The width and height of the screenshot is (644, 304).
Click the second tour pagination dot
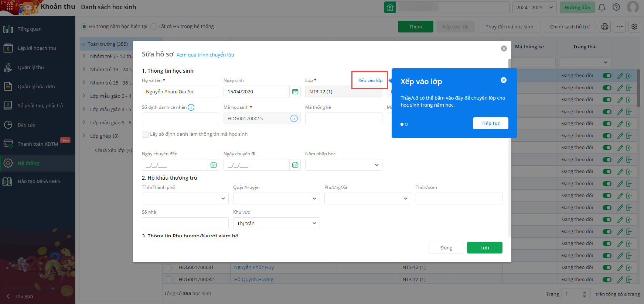click(x=406, y=124)
